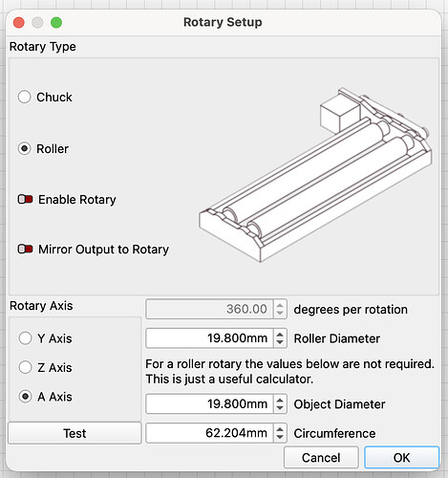Click the Roller Diameter input field
The image size is (448, 478).
coord(209,338)
